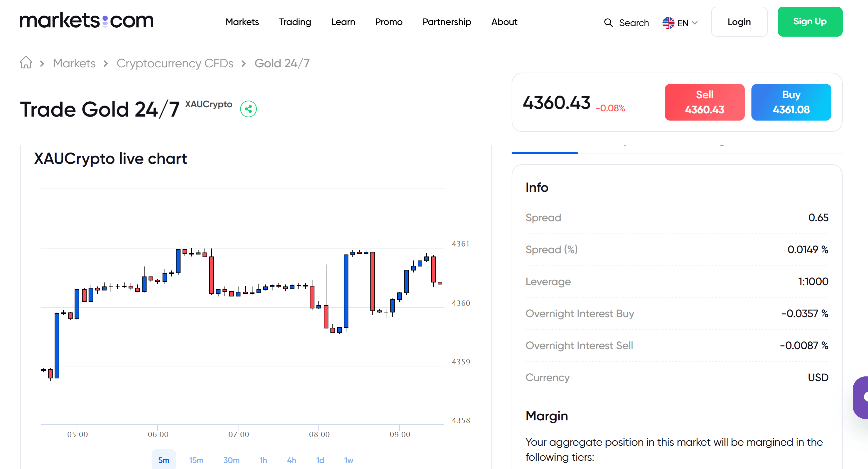Viewport: 868px width, 469px height.
Task: Click the Leverage value 1:1000
Action: [x=813, y=282]
